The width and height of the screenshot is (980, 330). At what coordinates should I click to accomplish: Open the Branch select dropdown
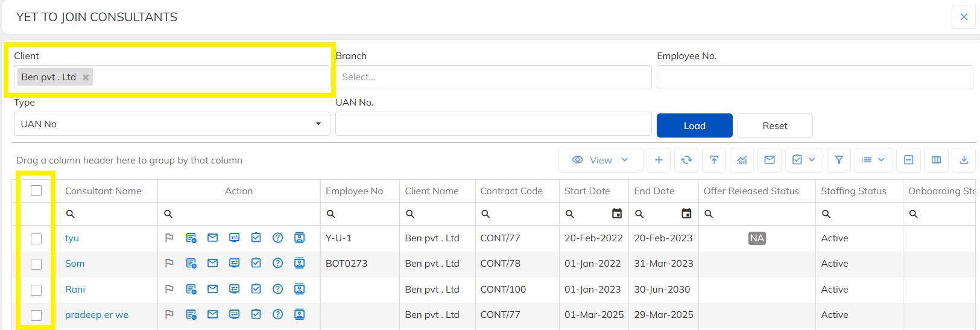point(493,77)
